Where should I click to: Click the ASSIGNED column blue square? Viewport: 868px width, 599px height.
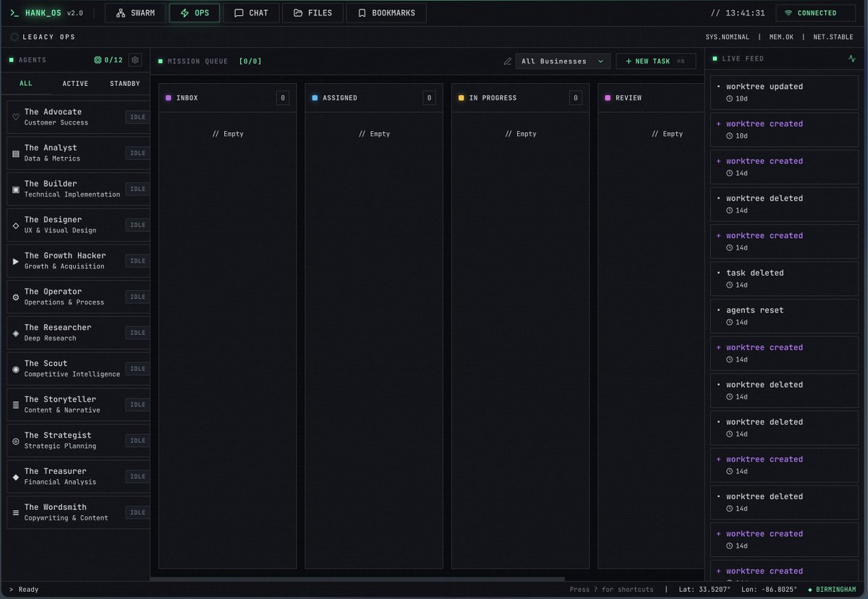[315, 98]
